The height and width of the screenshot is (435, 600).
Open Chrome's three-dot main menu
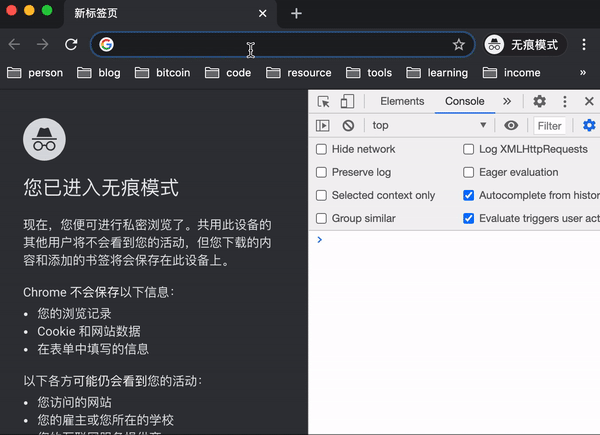[x=584, y=44]
